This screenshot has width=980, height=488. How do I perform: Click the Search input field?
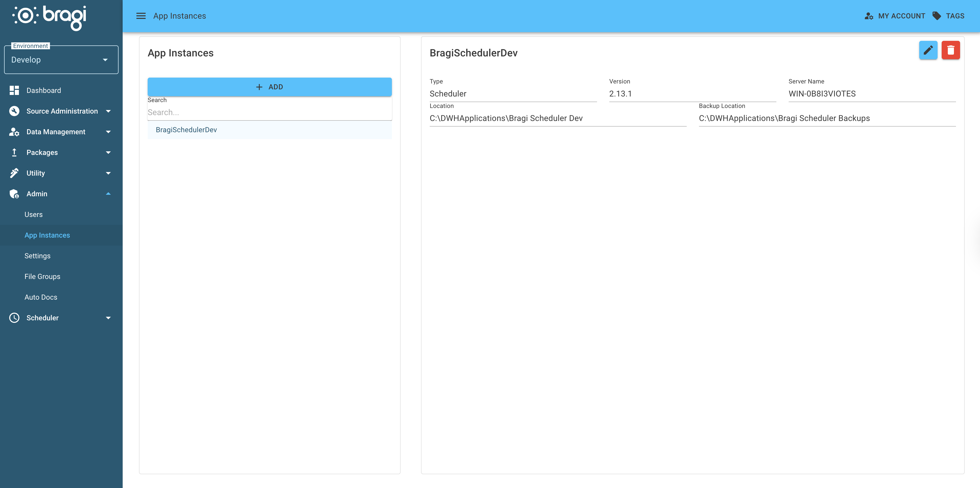tap(269, 113)
